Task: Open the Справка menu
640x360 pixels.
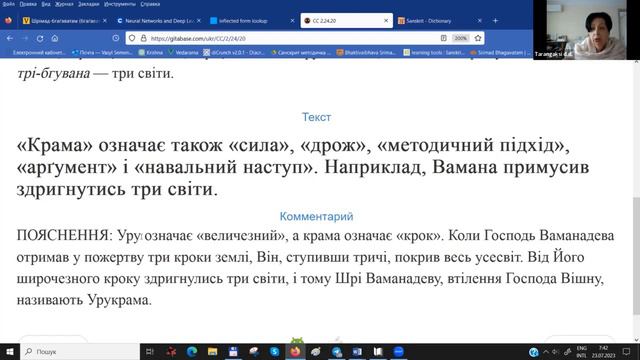Action: pyautogui.click(x=150, y=4)
